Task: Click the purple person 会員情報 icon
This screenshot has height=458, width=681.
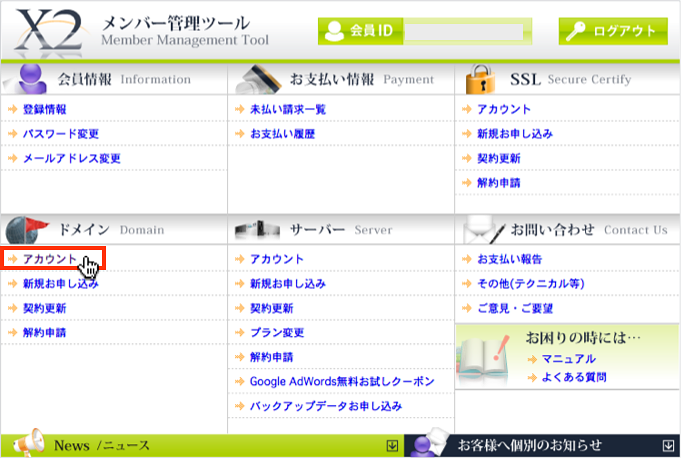Action: [x=31, y=79]
